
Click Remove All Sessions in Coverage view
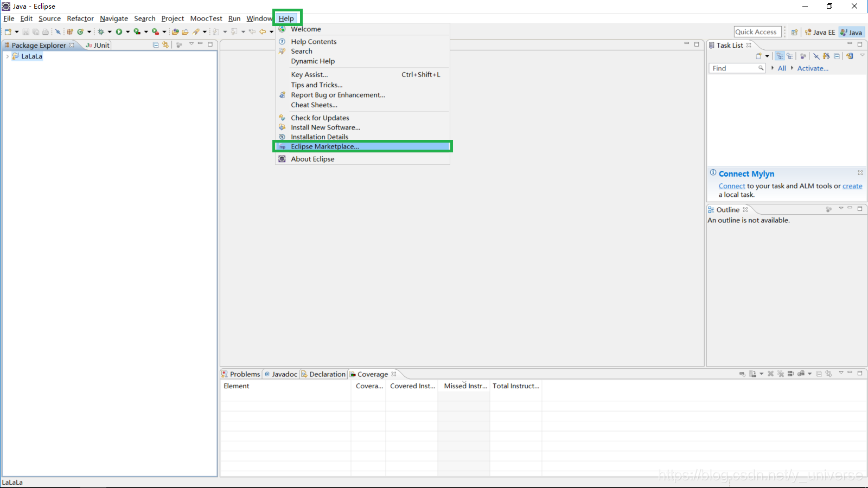click(781, 374)
